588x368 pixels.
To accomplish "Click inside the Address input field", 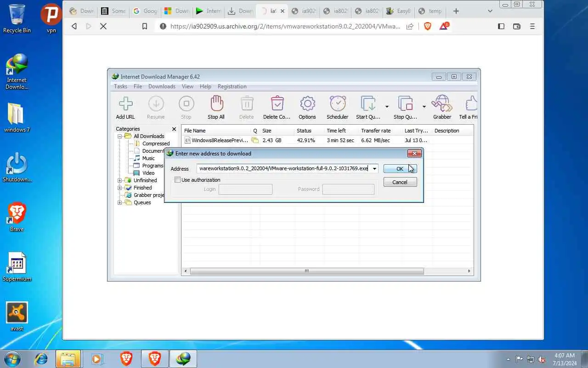I will click(x=283, y=169).
